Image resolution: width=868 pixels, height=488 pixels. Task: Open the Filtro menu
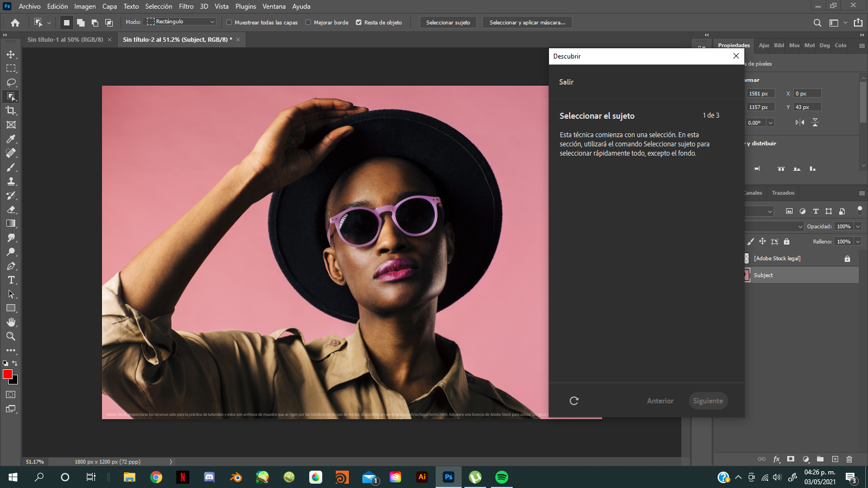click(x=186, y=7)
